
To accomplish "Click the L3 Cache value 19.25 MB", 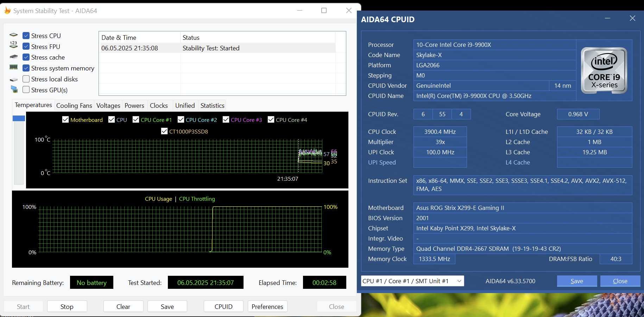I will pos(594,152).
